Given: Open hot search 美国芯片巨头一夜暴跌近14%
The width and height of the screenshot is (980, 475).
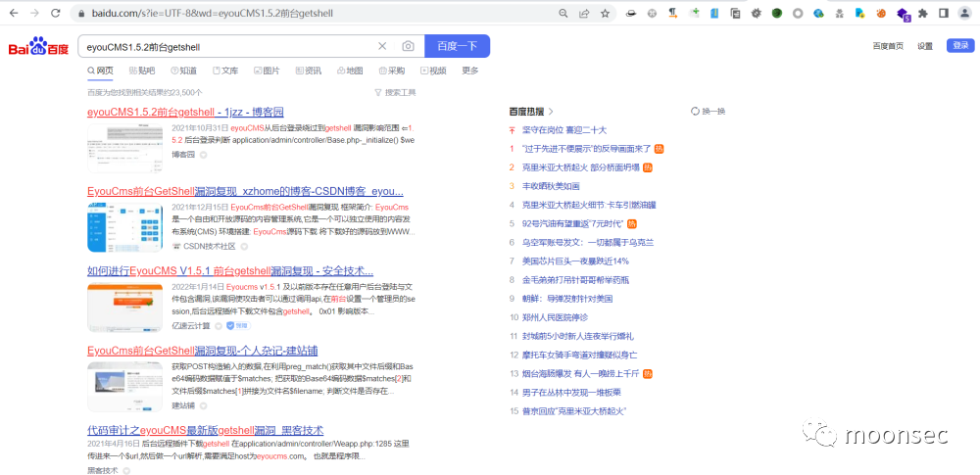Looking at the screenshot, I should (575, 261).
